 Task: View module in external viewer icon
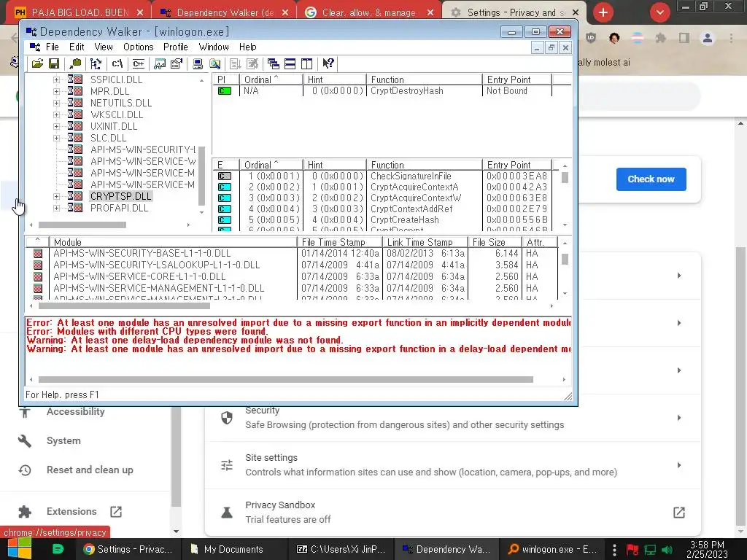tap(160, 64)
